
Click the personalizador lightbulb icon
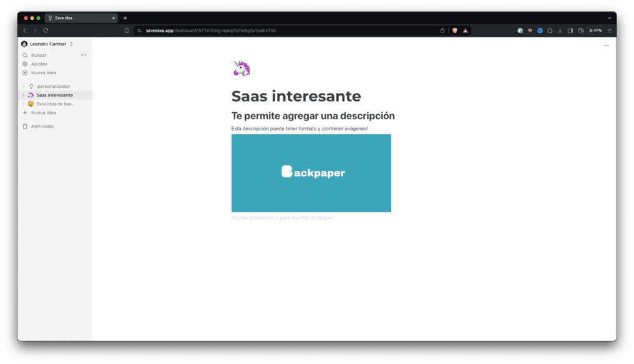(x=30, y=86)
